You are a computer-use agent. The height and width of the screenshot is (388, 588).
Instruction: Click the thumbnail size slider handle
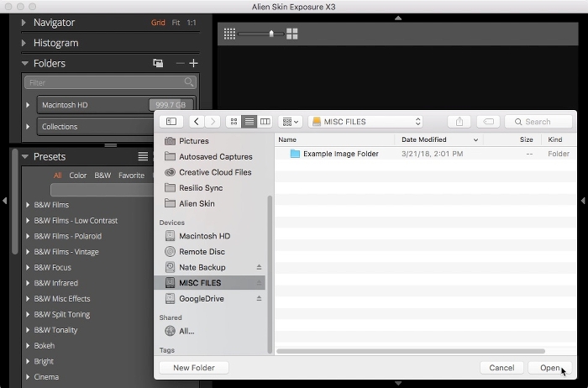(x=271, y=34)
